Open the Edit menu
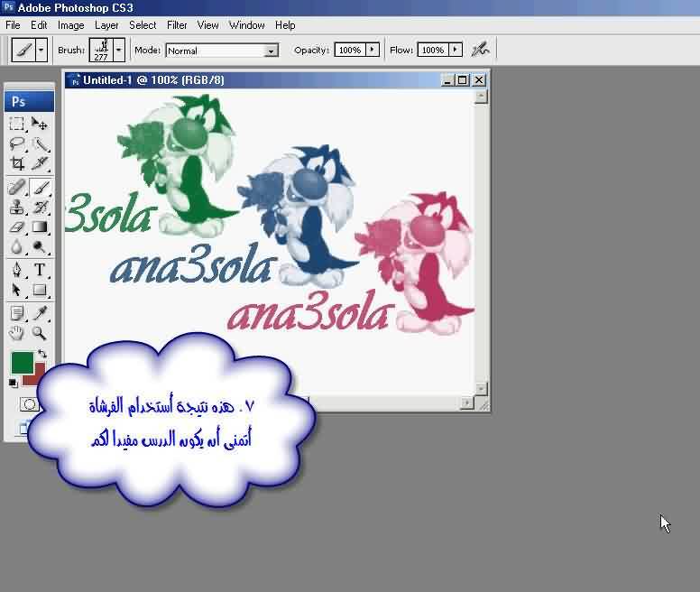The image size is (700, 592). (x=39, y=25)
